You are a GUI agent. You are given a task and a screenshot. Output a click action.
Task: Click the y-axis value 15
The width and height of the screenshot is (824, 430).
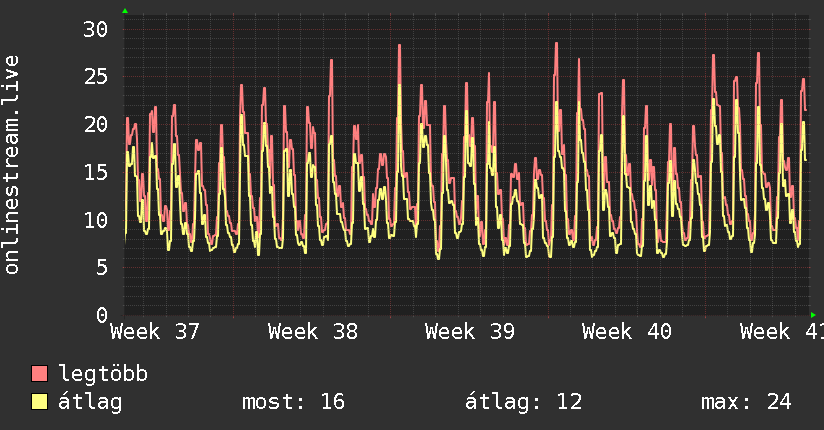[x=96, y=172]
